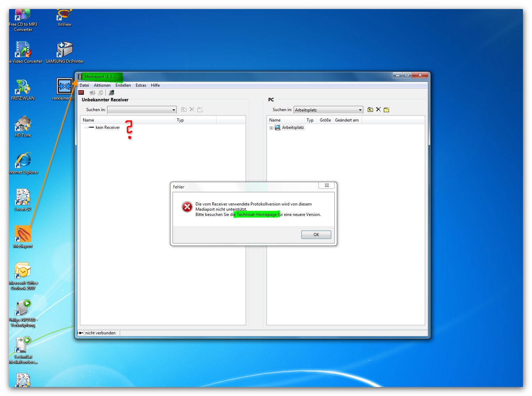Open the HD Tune desktop shortcut
The height and width of the screenshot is (396, 532).
(x=23, y=126)
